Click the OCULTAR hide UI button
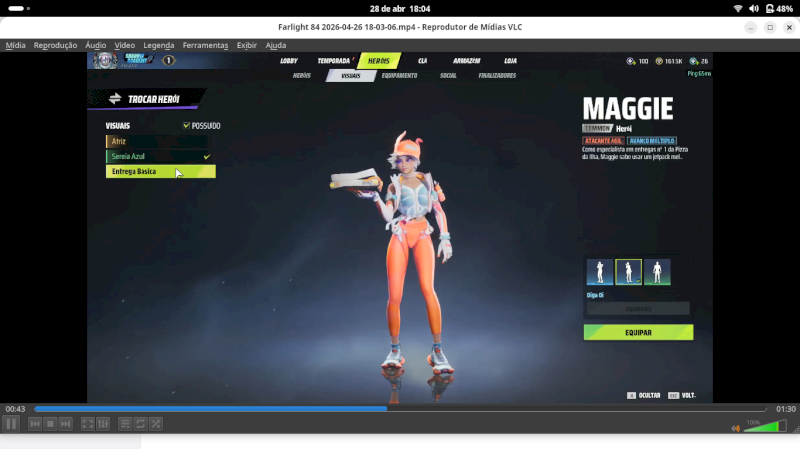The image size is (800, 449). click(x=643, y=395)
